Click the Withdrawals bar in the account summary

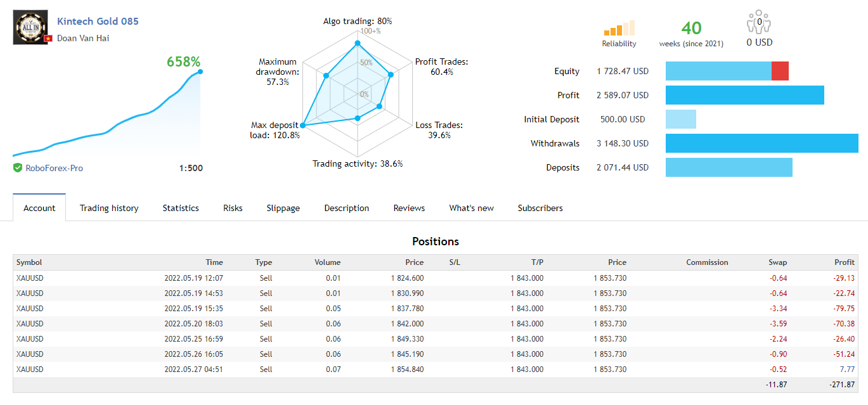[761, 143]
